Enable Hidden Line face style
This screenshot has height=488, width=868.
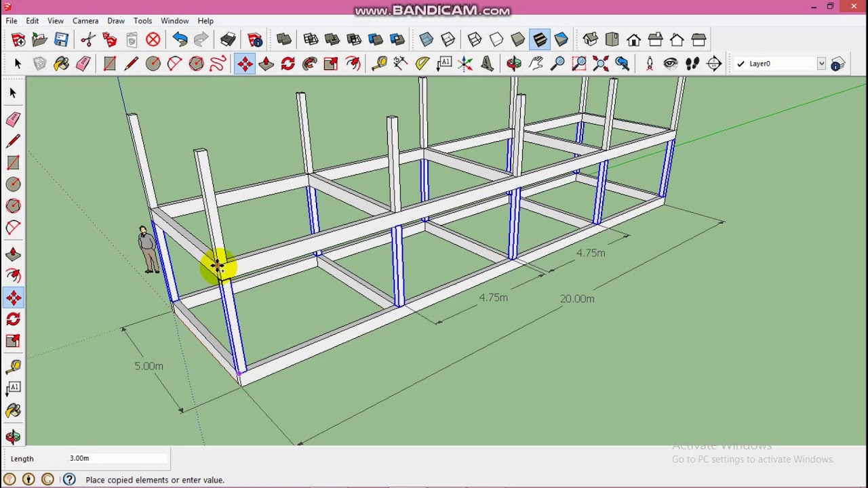pyautogui.click(x=496, y=39)
